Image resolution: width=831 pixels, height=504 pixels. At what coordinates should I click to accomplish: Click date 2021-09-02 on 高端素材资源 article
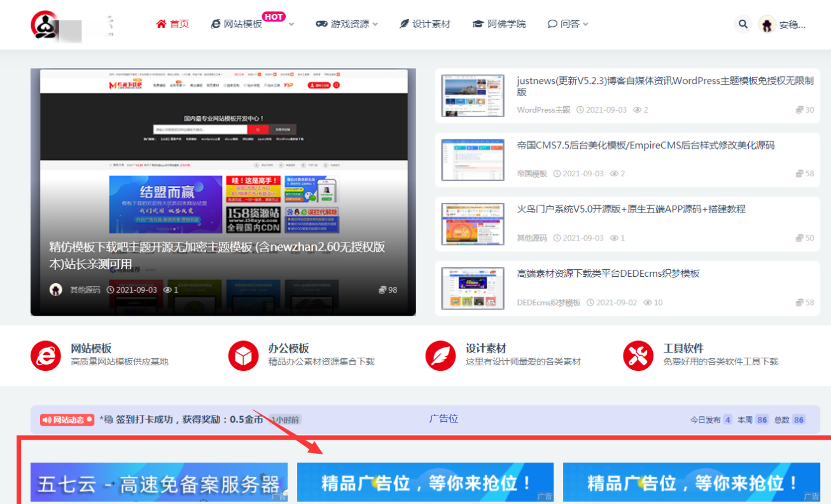(611, 302)
